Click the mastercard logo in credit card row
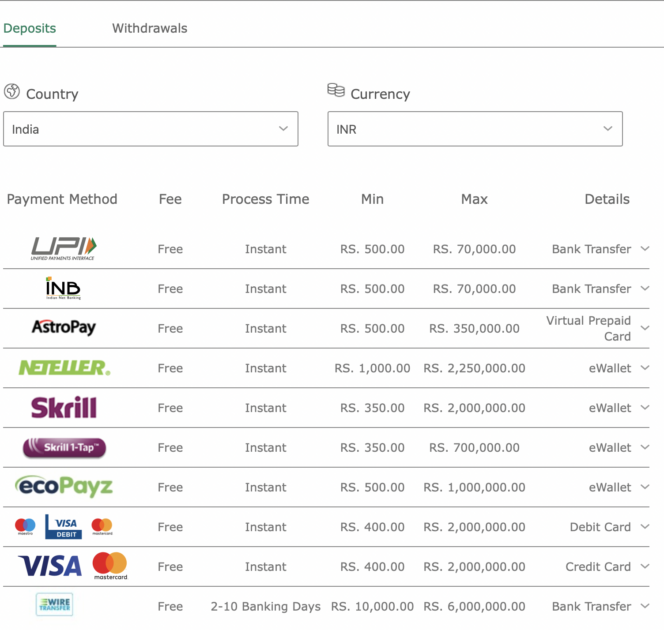 pyautogui.click(x=110, y=566)
